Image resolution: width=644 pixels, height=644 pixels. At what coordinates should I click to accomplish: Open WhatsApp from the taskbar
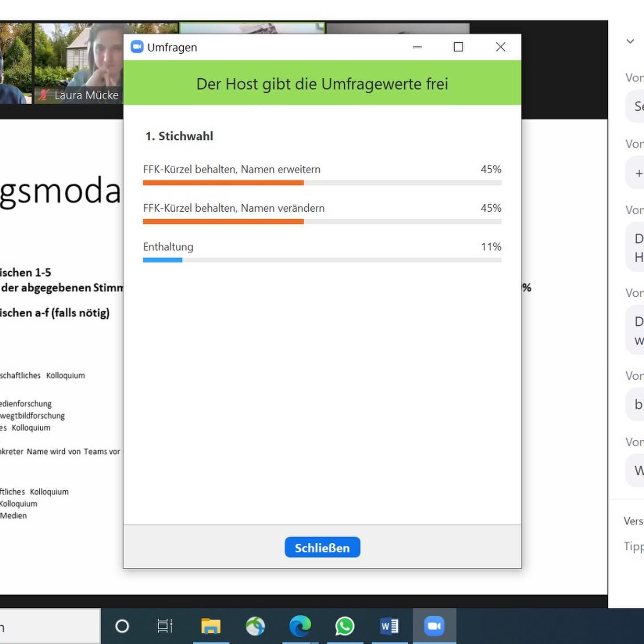tap(345, 626)
